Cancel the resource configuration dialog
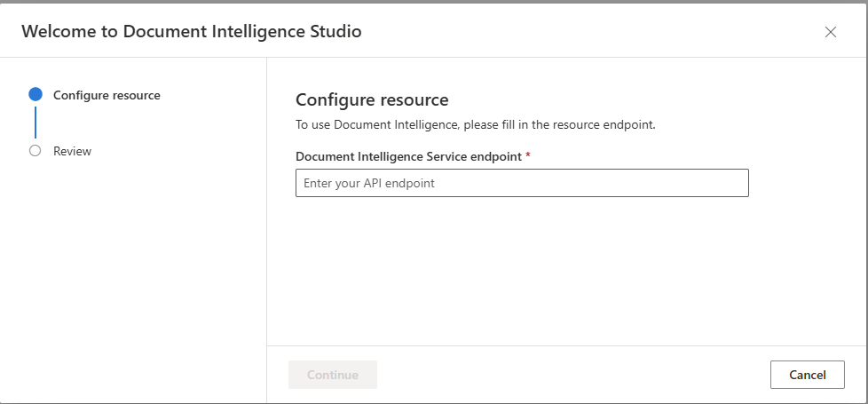This screenshot has height=404, width=868. [807, 375]
